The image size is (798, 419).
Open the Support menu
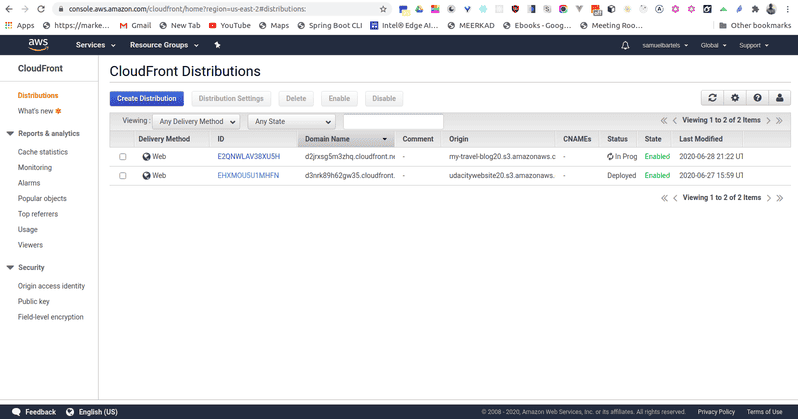754,45
